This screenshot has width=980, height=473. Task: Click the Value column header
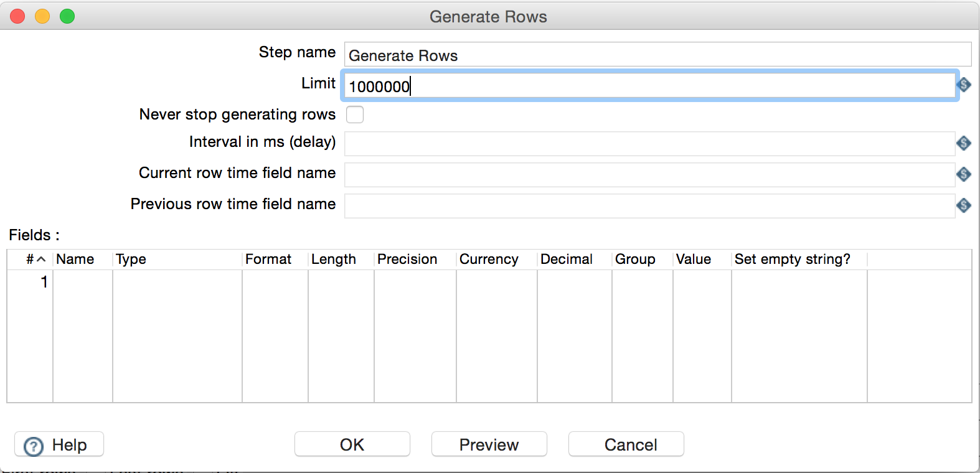pos(702,260)
